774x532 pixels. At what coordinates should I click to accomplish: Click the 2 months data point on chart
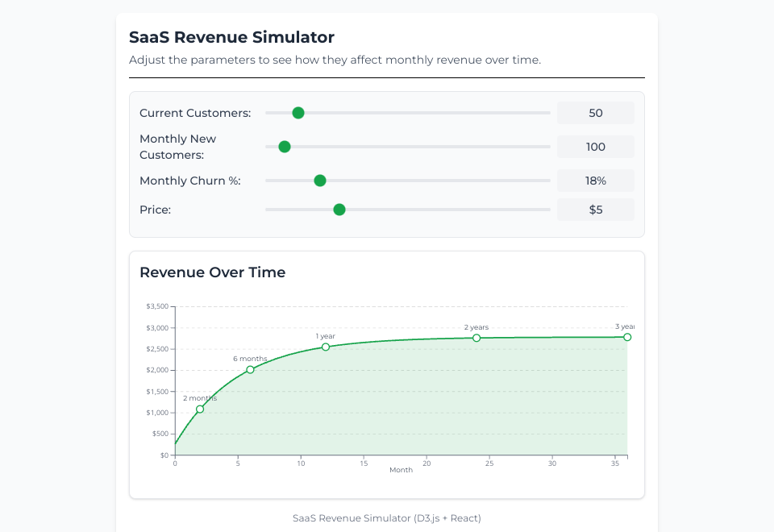200,409
